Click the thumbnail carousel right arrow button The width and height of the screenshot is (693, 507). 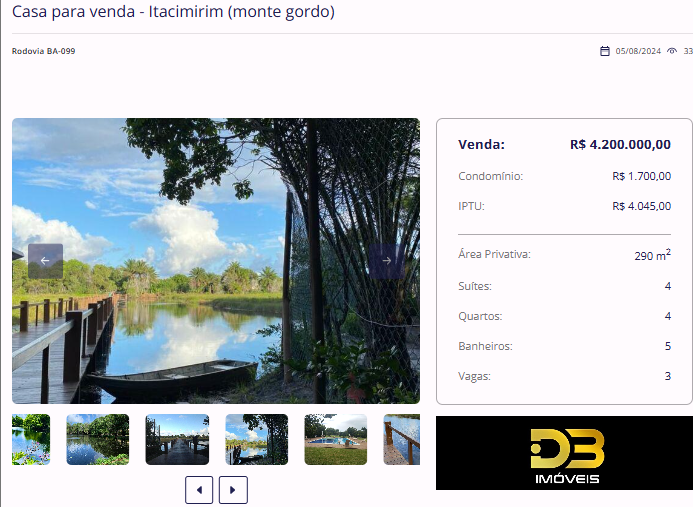(x=233, y=490)
